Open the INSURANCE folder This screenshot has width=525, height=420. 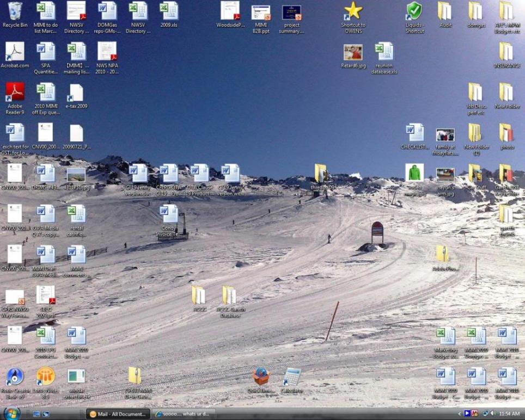point(506,53)
